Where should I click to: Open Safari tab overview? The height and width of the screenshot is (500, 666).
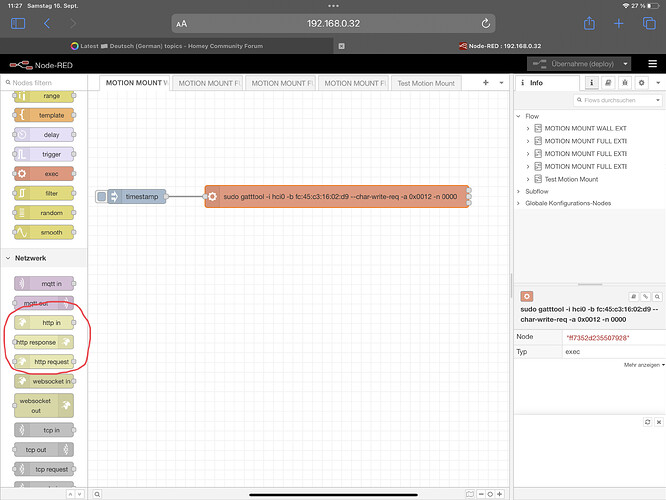pos(649,23)
